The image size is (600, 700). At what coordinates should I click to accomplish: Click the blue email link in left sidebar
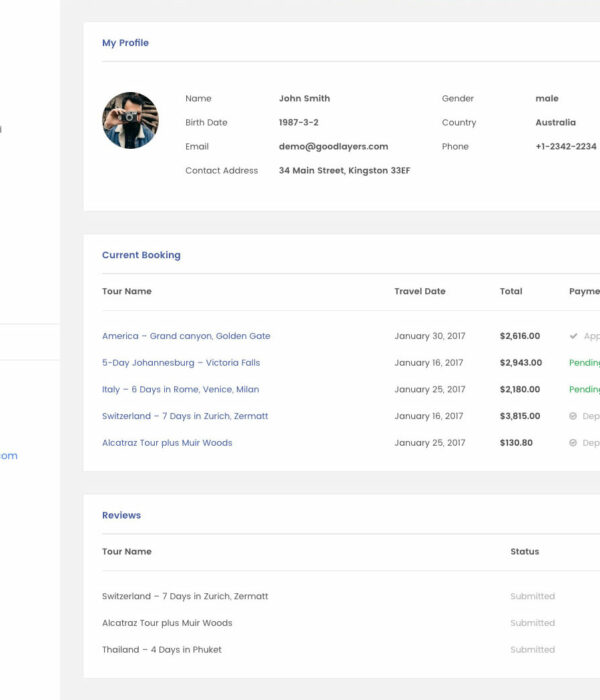click(8, 456)
